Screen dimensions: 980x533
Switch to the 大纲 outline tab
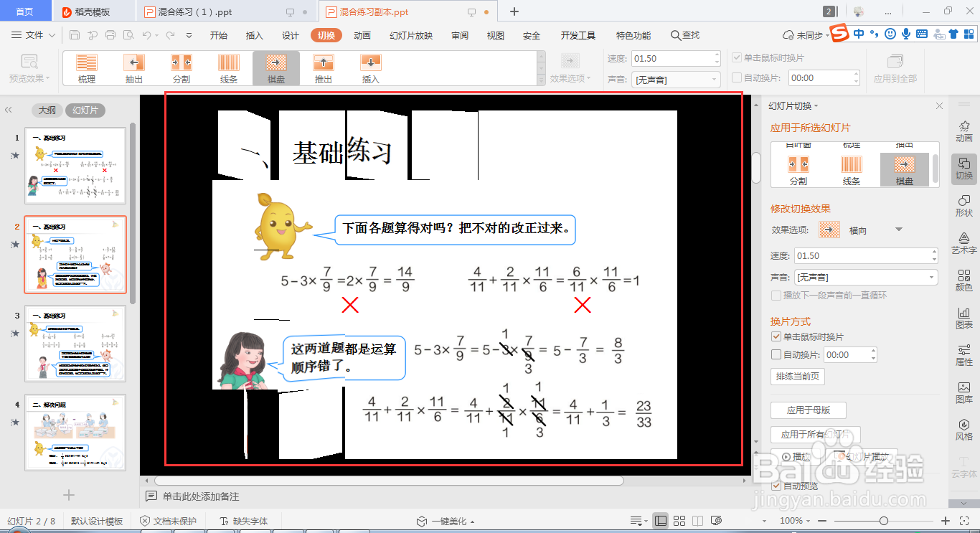(x=47, y=110)
